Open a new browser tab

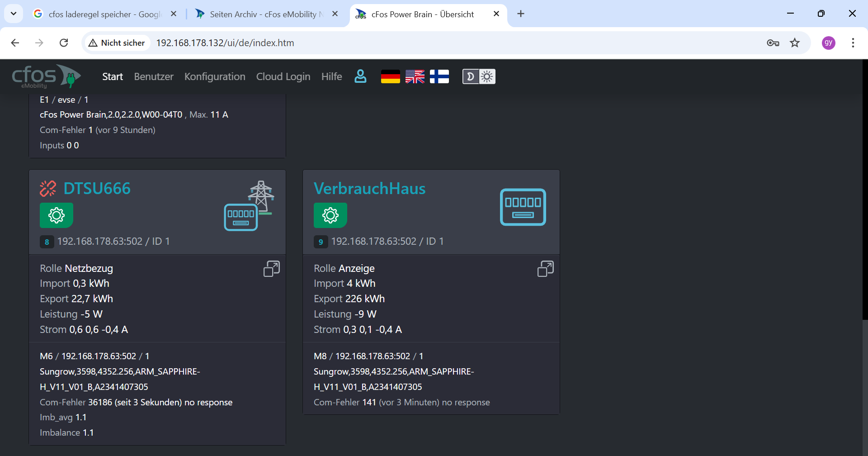click(x=521, y=14)
